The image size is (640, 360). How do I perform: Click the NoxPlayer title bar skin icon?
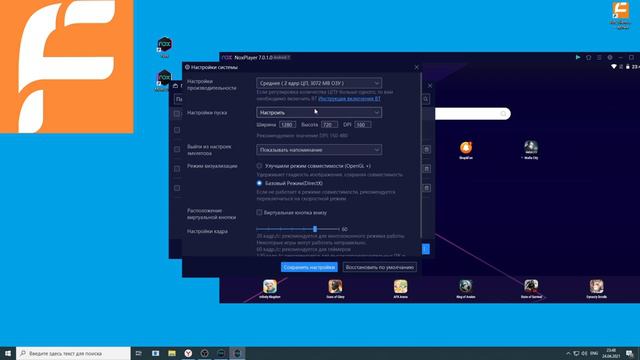pos(589,58)
